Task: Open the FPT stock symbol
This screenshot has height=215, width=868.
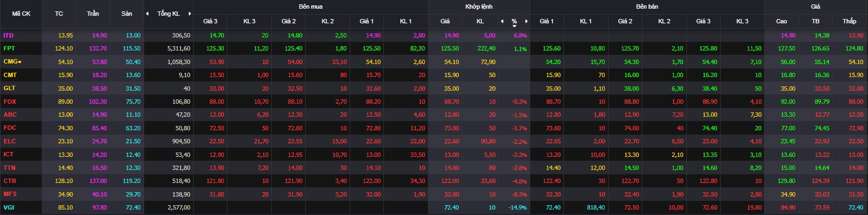Action: point(9,48)
